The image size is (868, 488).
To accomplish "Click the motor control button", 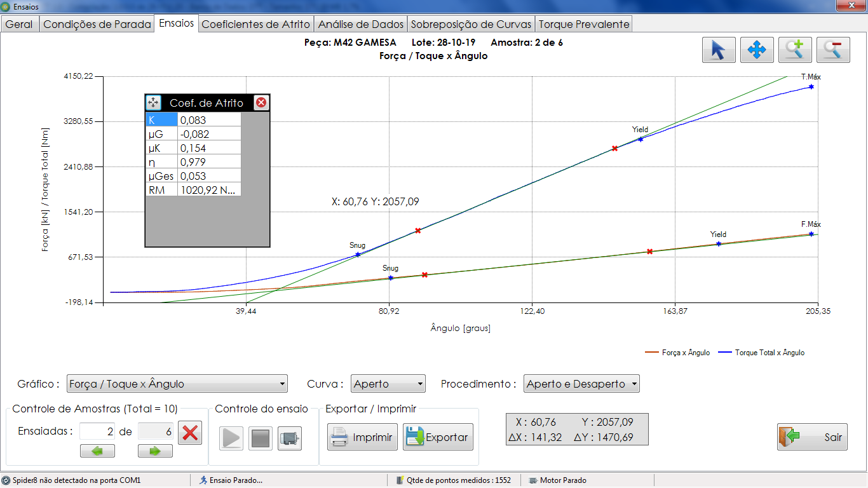I will [290, 438].
